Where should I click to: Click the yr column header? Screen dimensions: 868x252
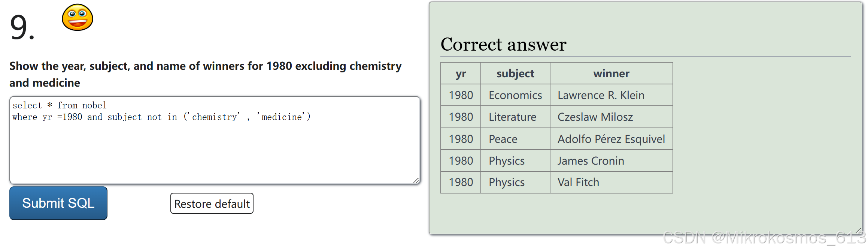tap(461, 73)
